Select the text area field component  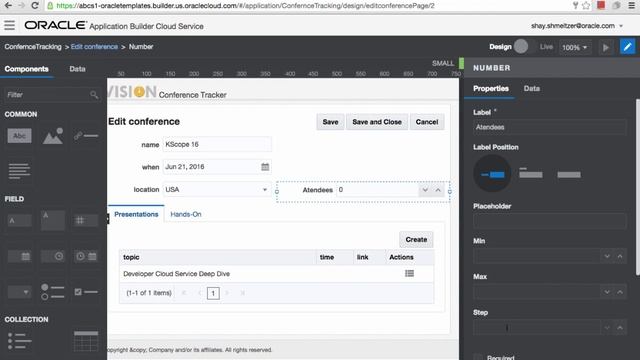(x=53, y=221)
